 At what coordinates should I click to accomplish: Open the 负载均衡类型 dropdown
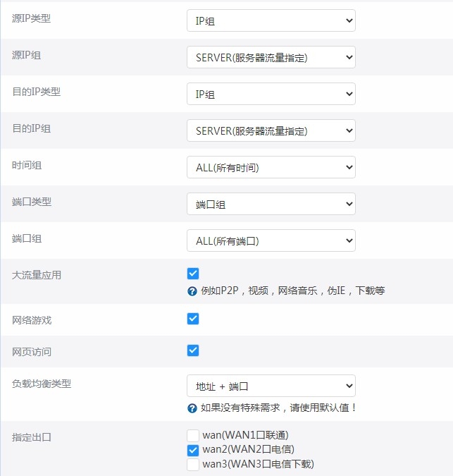point(271,386)
